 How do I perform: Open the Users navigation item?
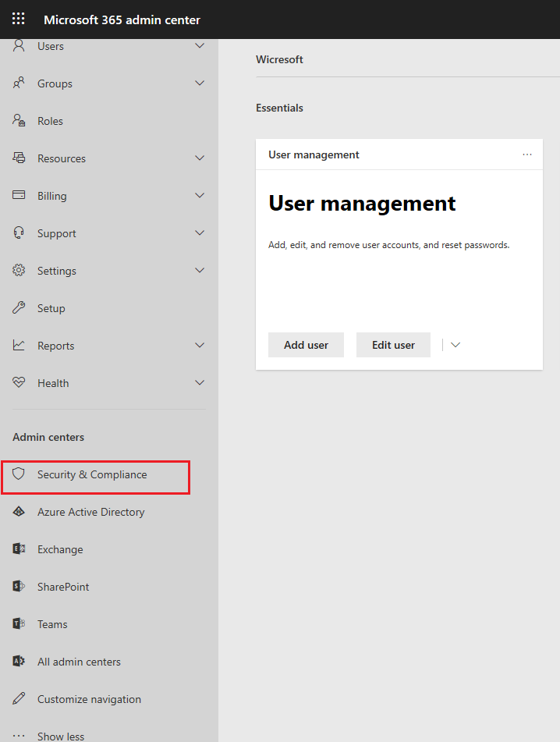tap(108, 46)
